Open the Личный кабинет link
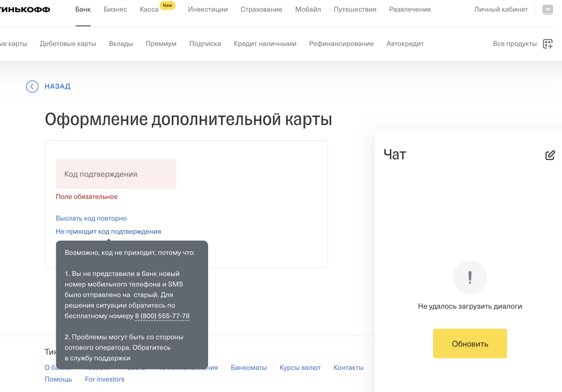The height and width of the screenshot is (392, 562). [501, 9]
